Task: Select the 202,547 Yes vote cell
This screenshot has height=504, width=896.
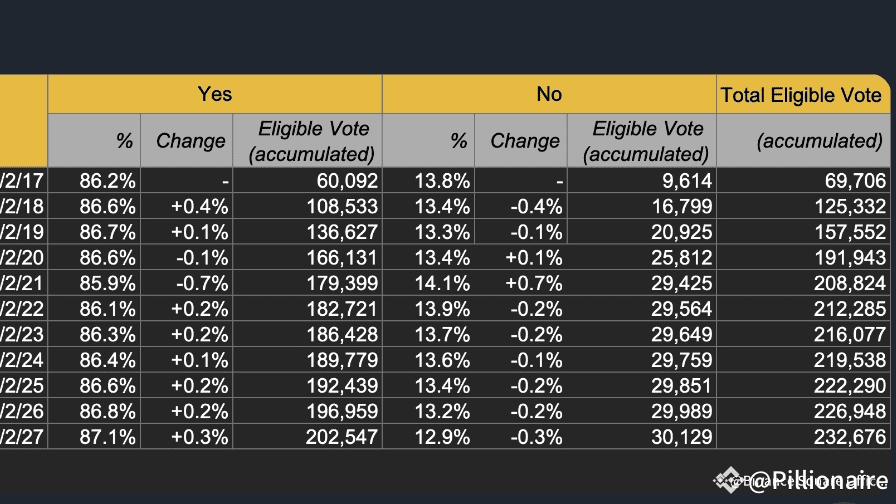Action: 308,437
